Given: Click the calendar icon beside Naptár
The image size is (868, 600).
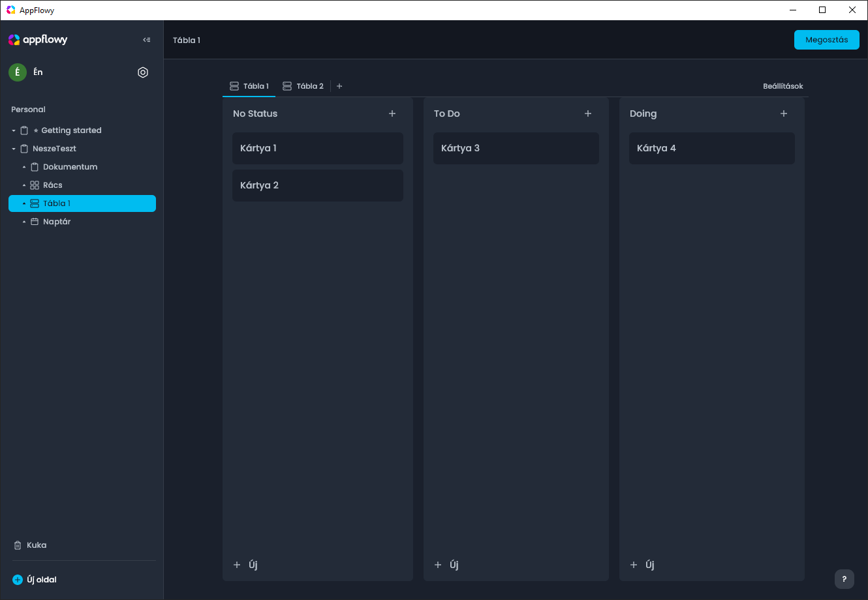Looking at the screenshot, I should tap(35, 222).
